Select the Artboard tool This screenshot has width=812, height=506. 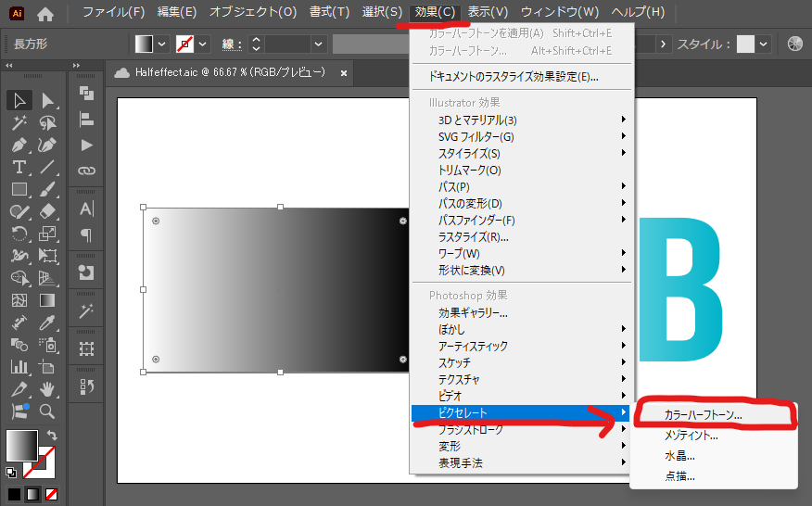47,367
